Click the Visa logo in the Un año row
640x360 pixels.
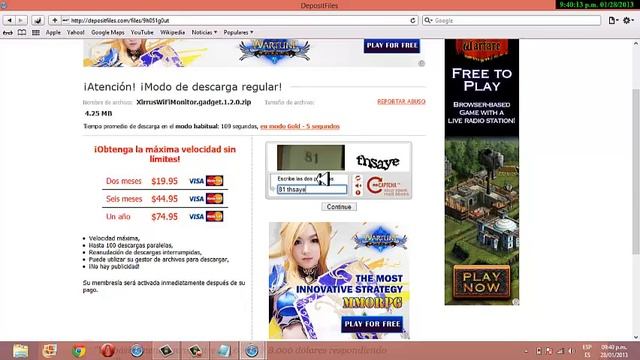point(196,217)
